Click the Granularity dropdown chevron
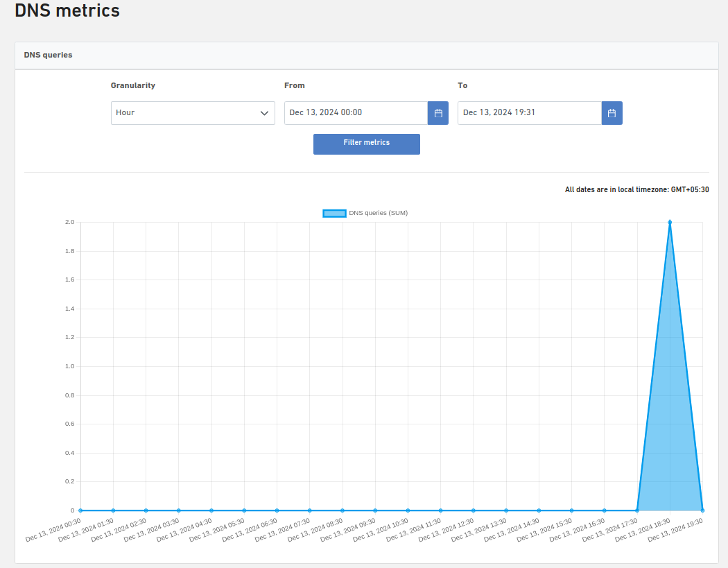The image size is (728, 568). click(x=264, y=112)
